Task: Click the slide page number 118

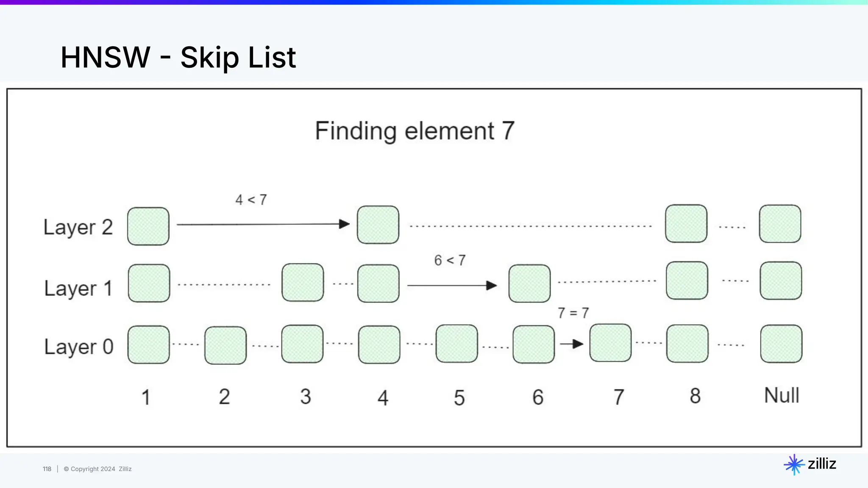Action: (47, 469)
